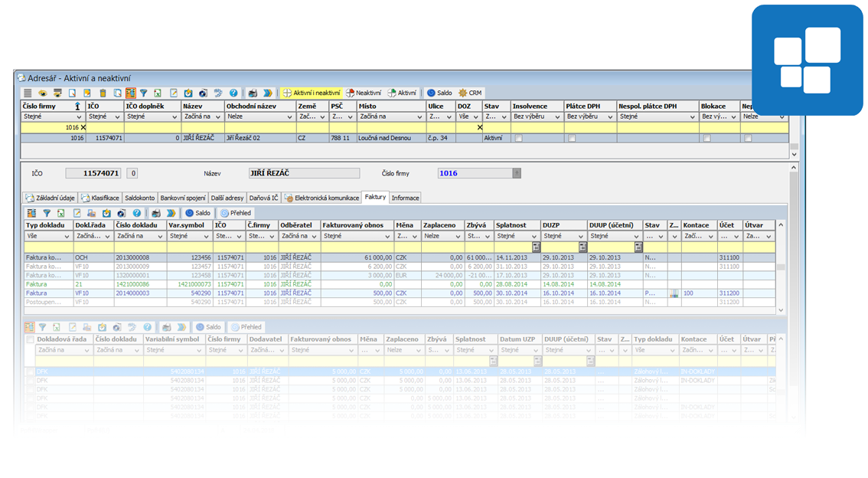The width and height of the screenshot is (868, 478).
Task: Open Typ dokladu Vše filter dropdown
Action: tap(67, 237)
